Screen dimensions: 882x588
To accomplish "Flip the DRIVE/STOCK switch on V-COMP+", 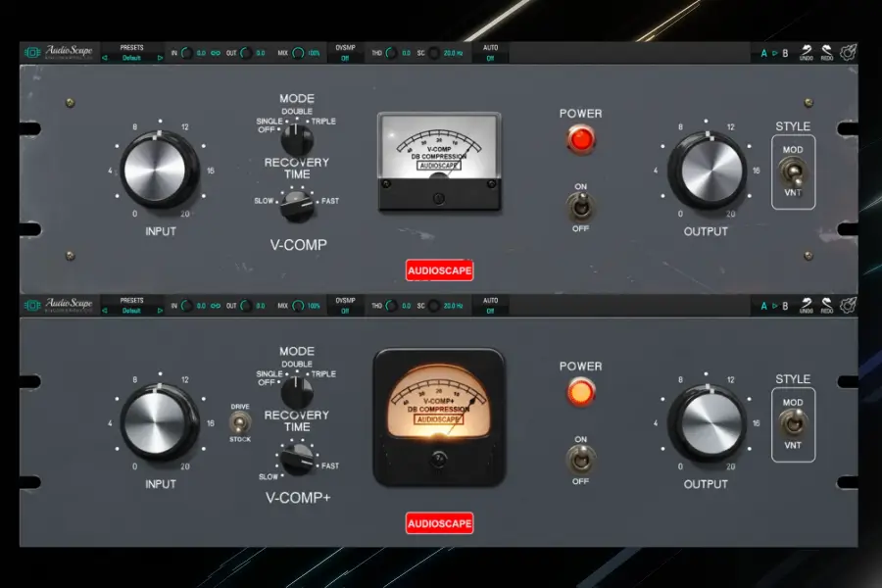I will 240,422.
